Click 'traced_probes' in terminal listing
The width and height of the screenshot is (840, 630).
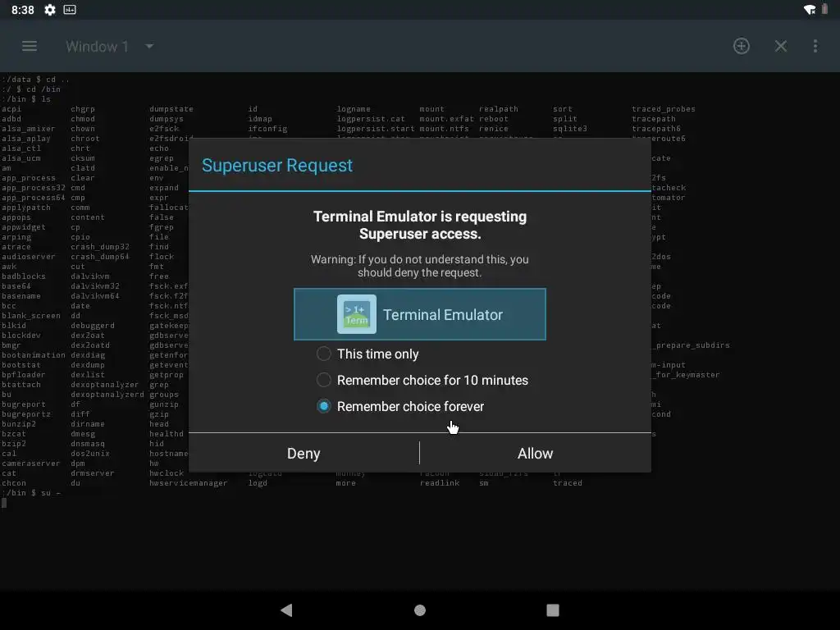(x=663, y=109)
